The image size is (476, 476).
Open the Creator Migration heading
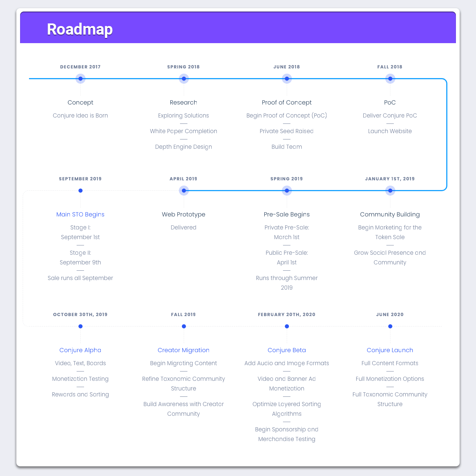184,350
